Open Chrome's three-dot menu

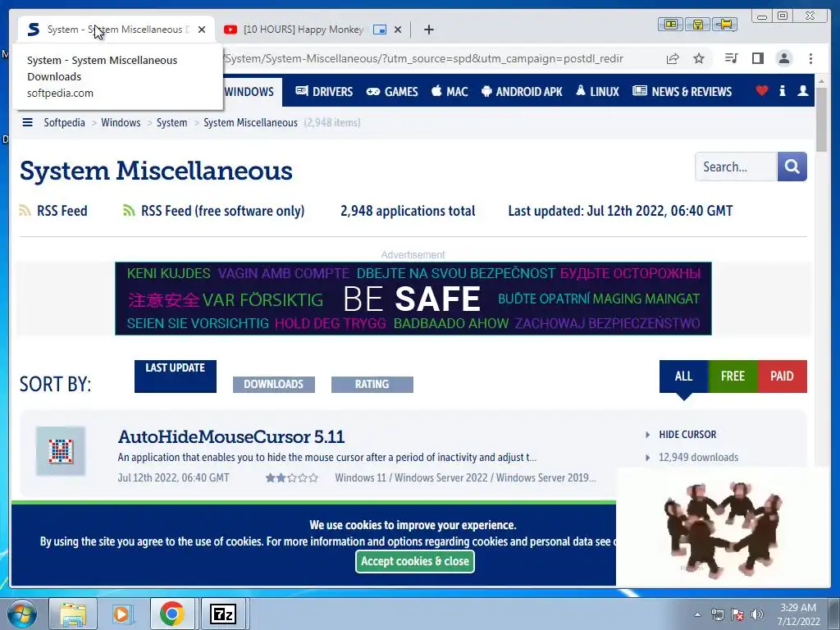[810, 58]
